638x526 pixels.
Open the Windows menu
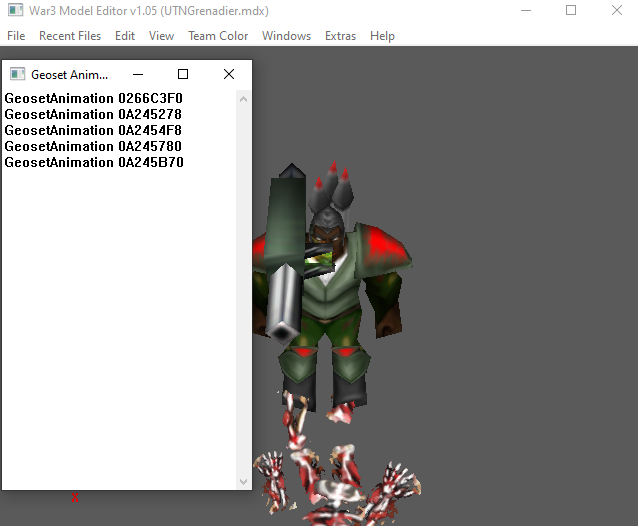pos(286,36)
